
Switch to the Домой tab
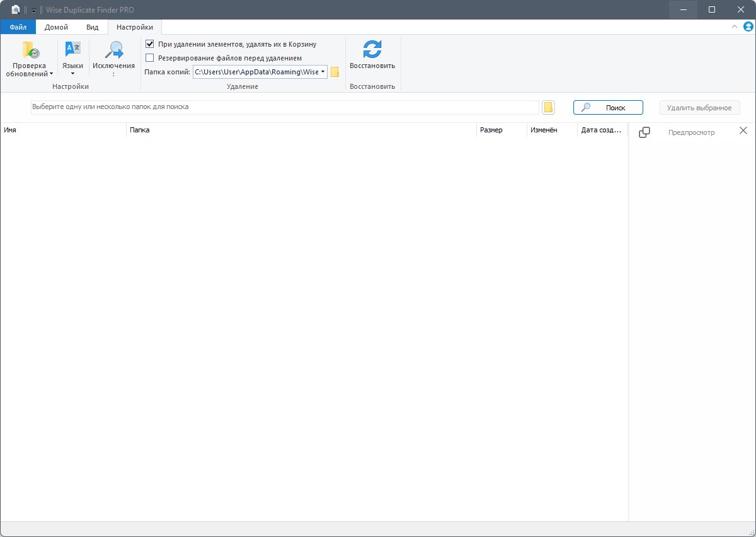(x=57, y=27)
